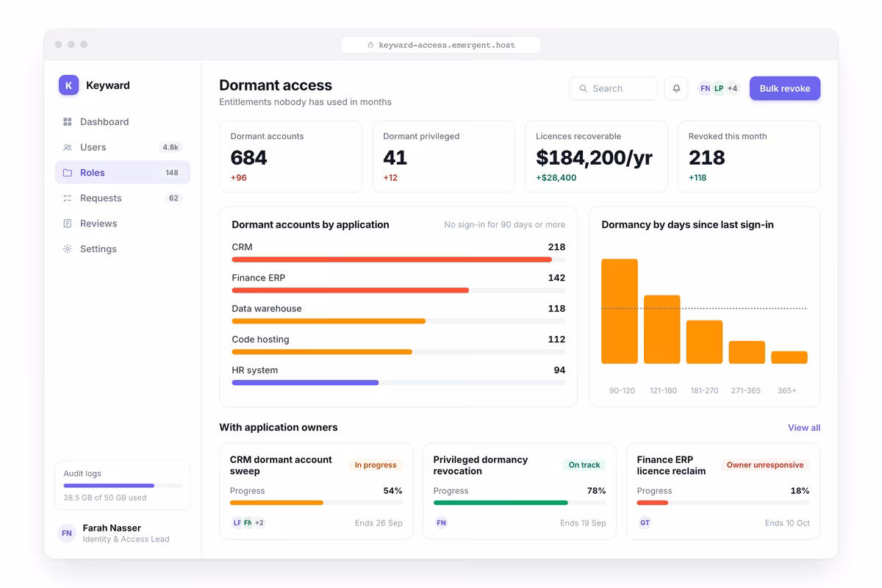
Task: Click the 365+ days chart bar
Action: [x=789, y=357]
